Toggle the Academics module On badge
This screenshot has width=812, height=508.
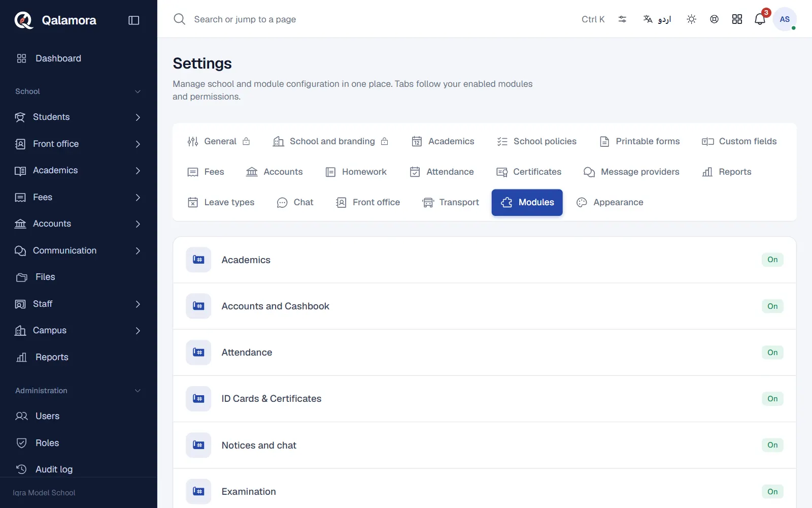772,260
